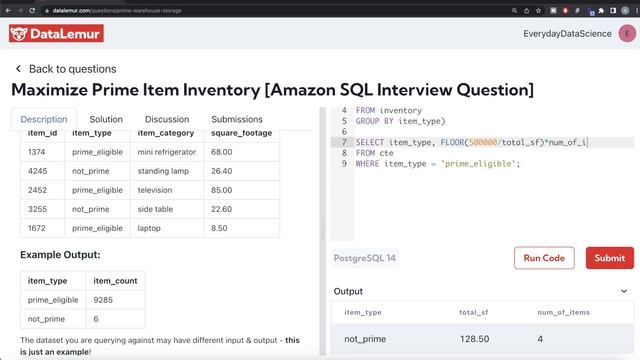The width and height of the screenshot is (640, 360).
Task: Click the EverydayDataScience username
Action: tap(567, 34)
